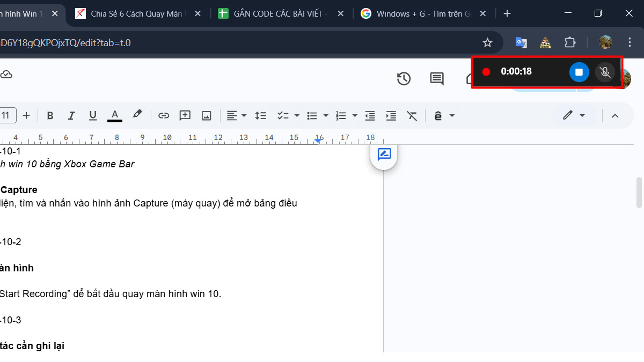Apply bulleted list formatting
The width and height of the screenshot is (644, 362).
click(x=312, y=115)
